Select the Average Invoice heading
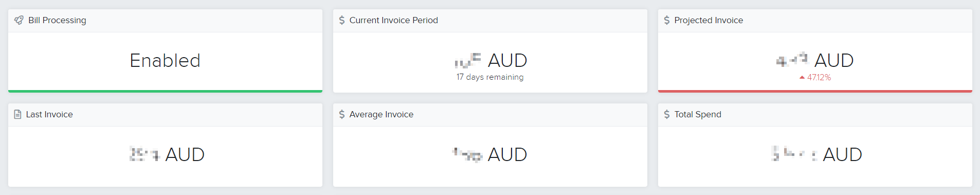Screen dimensions: 980x195 (382, 114)
